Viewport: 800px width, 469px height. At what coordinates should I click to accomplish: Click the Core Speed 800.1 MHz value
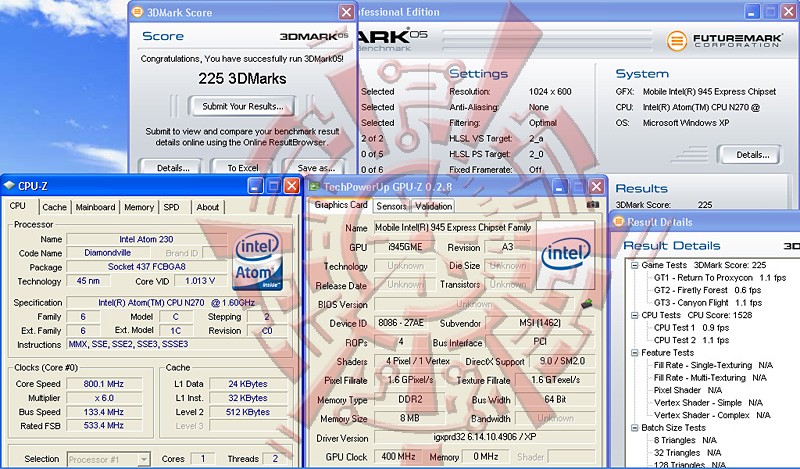pyautogui.click(x=104, y=384)
